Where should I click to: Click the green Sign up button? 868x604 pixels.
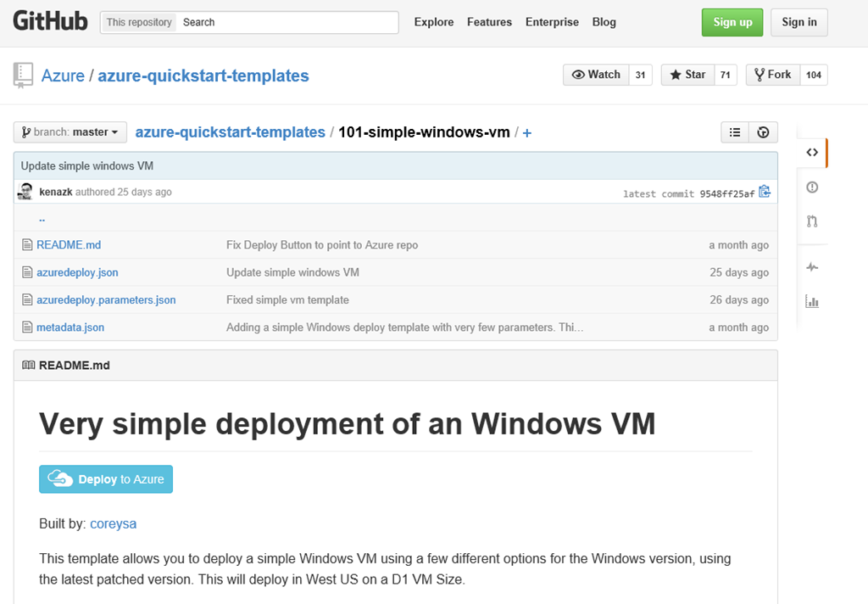coord(732,22)
